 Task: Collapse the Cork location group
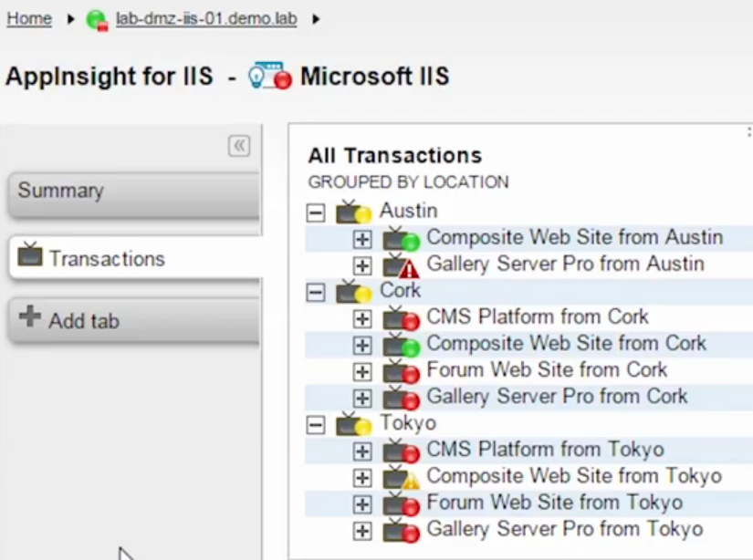tap(316, 292)
